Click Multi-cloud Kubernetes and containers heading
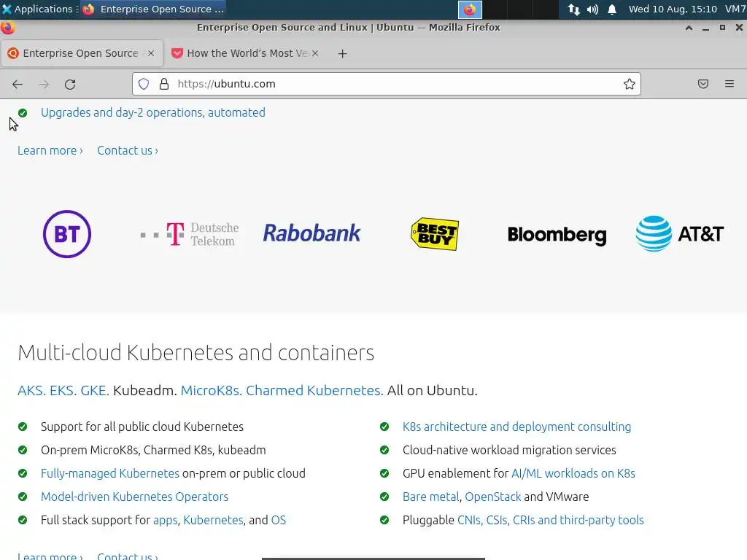 tap(196, 353)
